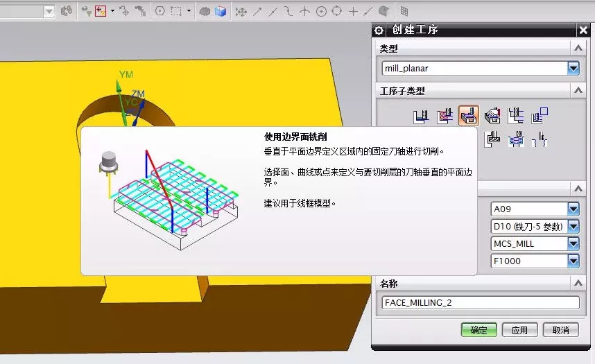Toggle the end point snap icon
This screenshot has height=364, width=595.
pyautogui.click(x=257, y=12)
